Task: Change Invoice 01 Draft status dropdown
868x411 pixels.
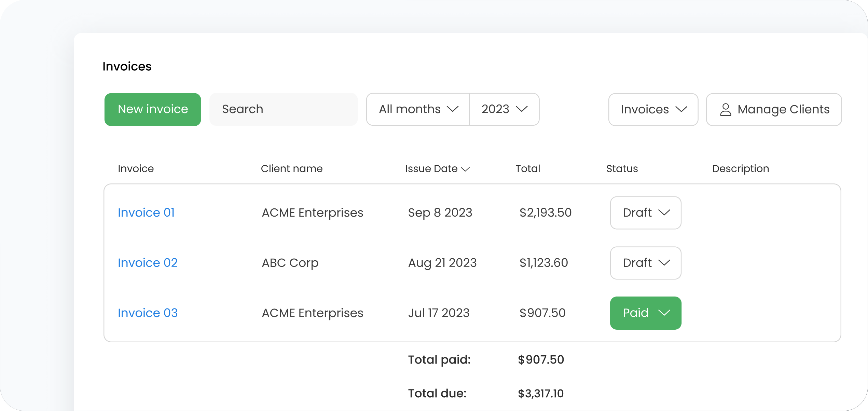Action: point(645,213)
